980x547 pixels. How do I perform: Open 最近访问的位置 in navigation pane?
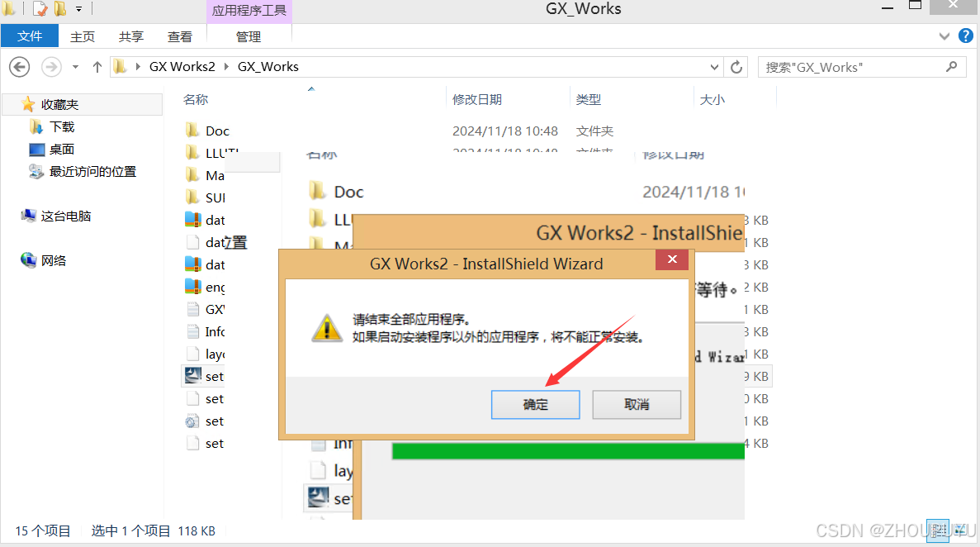pyautogui.click(x=92, y=172)
